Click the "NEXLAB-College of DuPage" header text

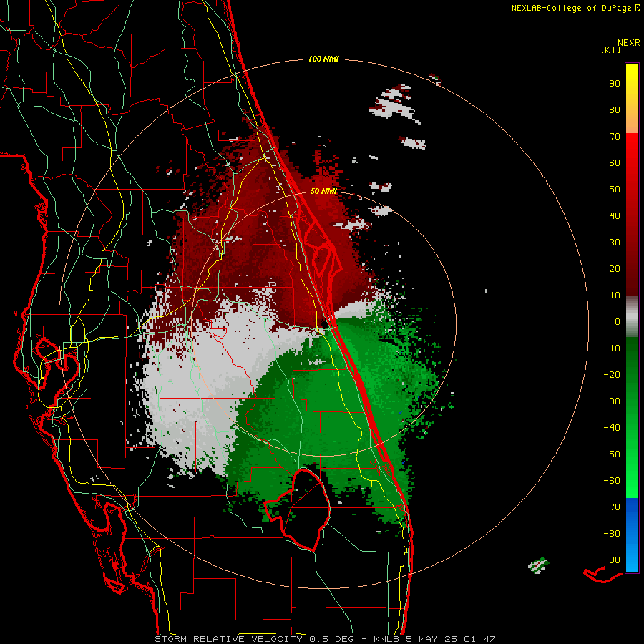[571, 8]
